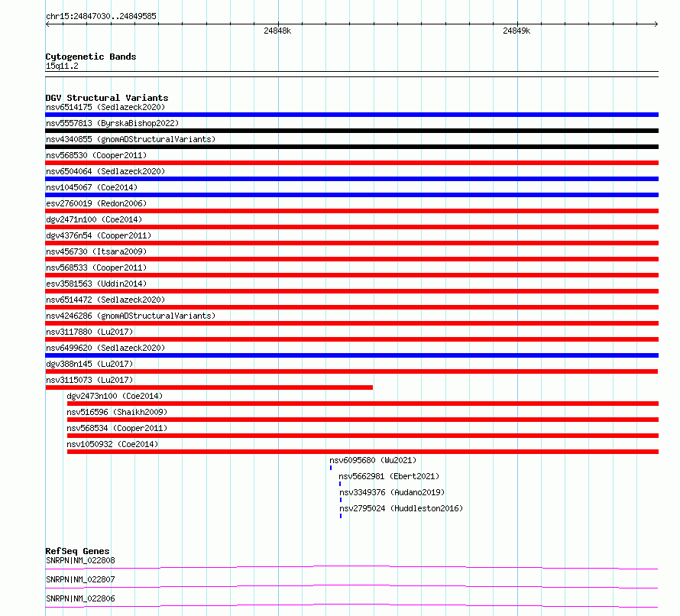680x616 pixels.
Task: Open nsv4246286 (gnomADStructuralVariants) entry
Action: (131, 316)
